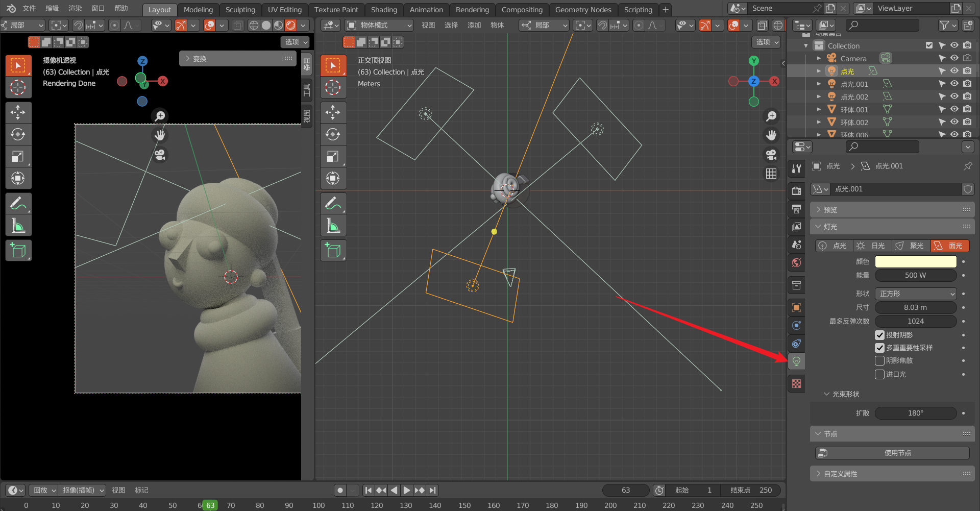The height and width of the screenshot is (511, 980).
Task: Open the Render properties tab
Action: (x=796, y=191)
